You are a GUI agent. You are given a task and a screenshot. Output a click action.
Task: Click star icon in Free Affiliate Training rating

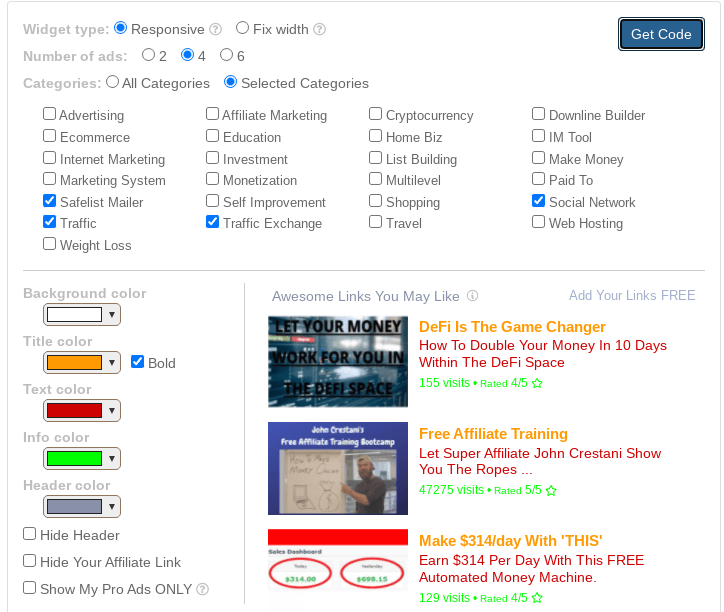click(x=551, y=491)
